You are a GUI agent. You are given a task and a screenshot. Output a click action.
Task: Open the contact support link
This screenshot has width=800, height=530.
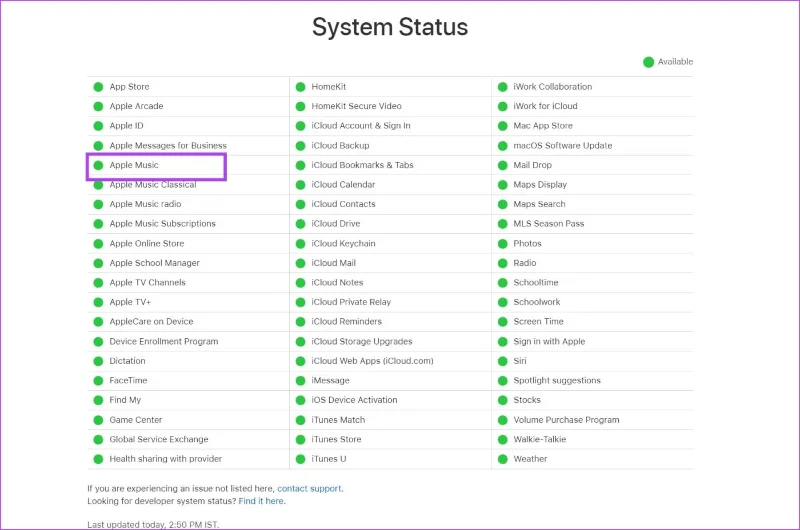pyautogui.click(x=309, y=489)
